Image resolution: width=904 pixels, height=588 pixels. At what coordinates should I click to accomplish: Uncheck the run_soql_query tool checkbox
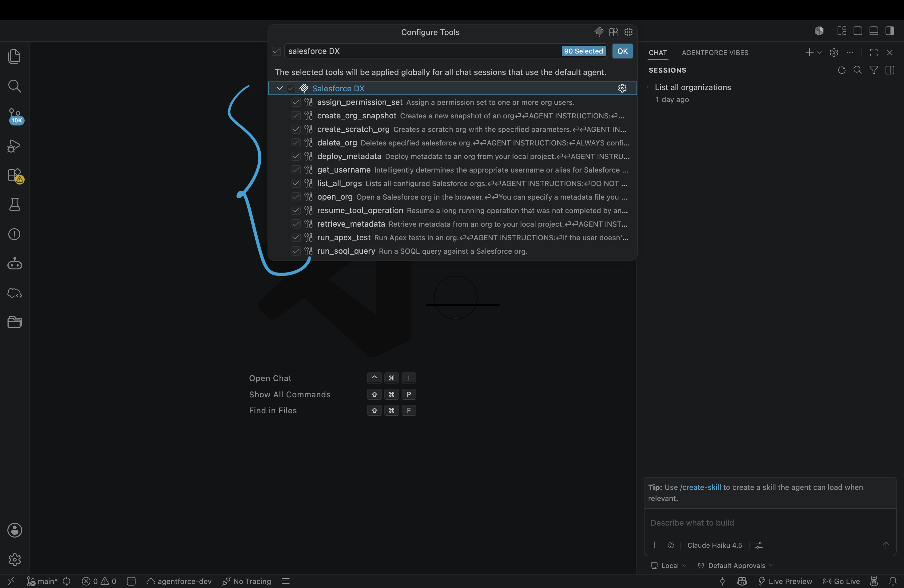(x=296, y=251)
